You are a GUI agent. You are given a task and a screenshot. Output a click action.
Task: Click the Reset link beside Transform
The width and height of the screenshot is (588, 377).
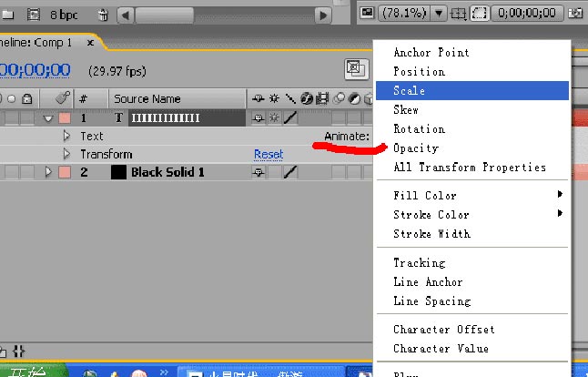269,154
